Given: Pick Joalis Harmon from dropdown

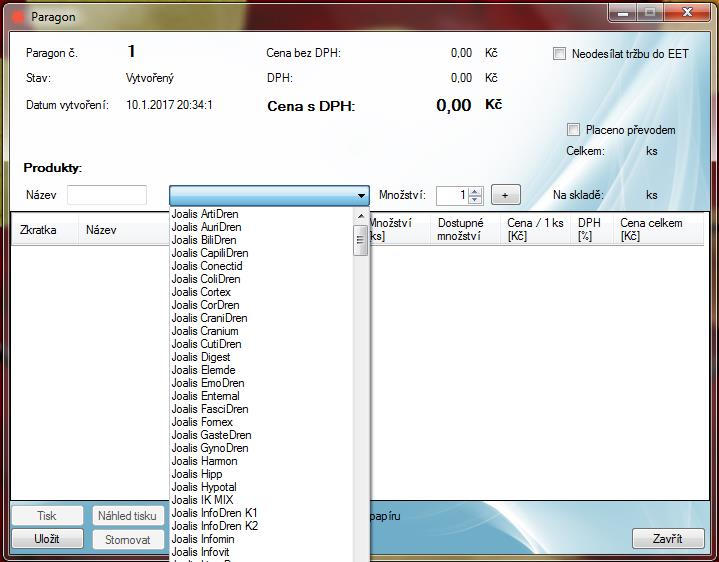Looking at the screenshot, I should point(261,461).
